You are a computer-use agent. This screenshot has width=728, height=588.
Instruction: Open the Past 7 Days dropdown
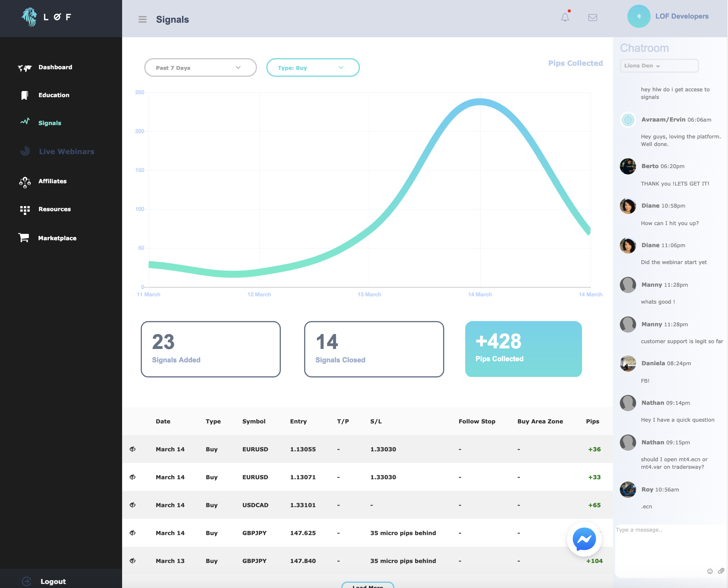tap(200, 68)
